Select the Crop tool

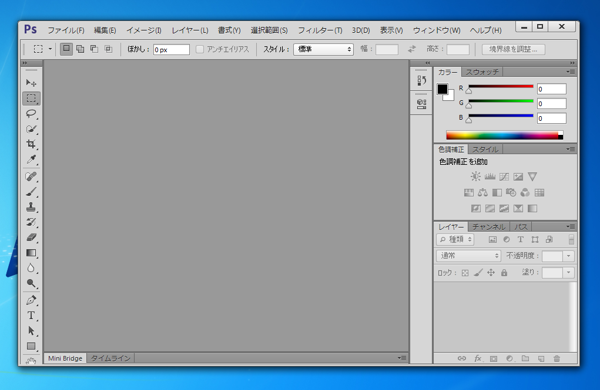[31, 144]
